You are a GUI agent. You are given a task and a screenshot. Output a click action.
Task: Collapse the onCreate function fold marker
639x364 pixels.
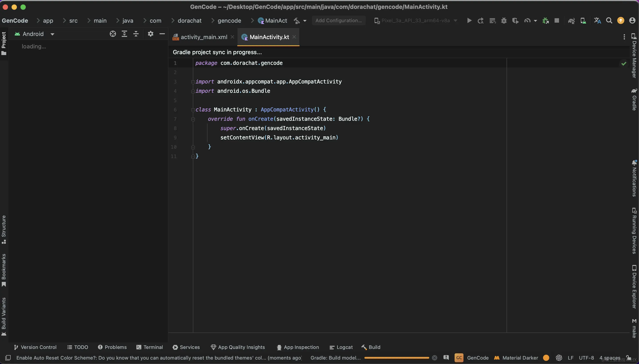(193, 119)
